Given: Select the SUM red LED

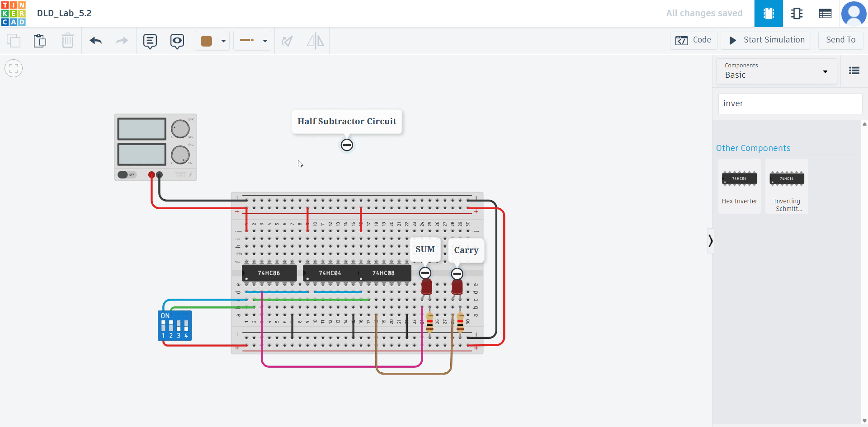Looking at the screenshot, I should coord(426,287).
